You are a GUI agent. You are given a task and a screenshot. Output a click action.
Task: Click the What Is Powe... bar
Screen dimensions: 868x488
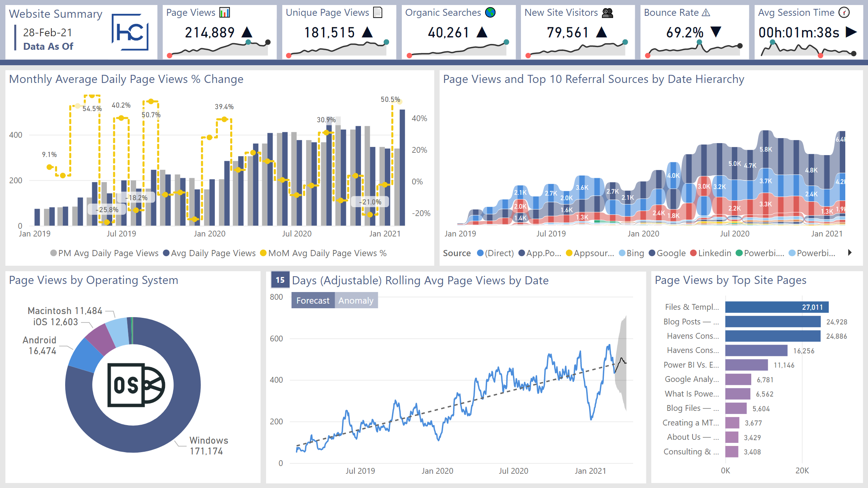click(x=738, y=394)
